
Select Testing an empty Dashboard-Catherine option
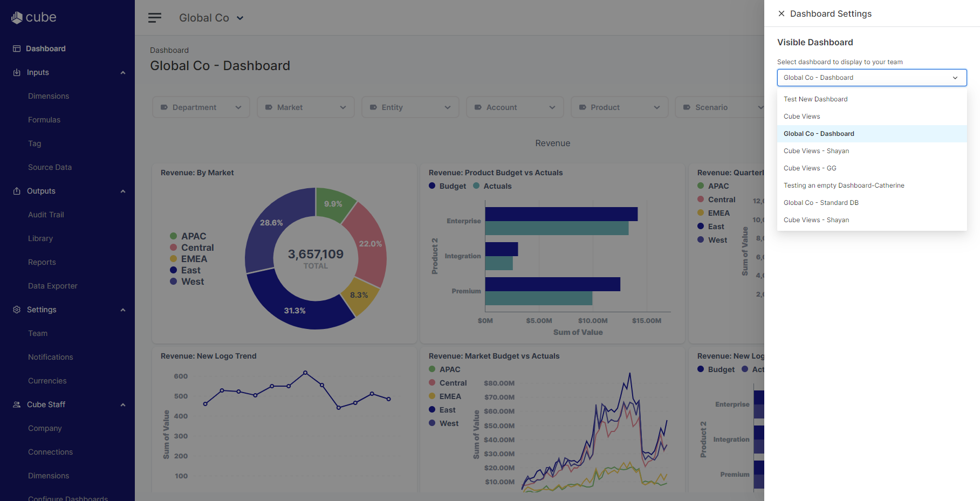click(872, 186)
